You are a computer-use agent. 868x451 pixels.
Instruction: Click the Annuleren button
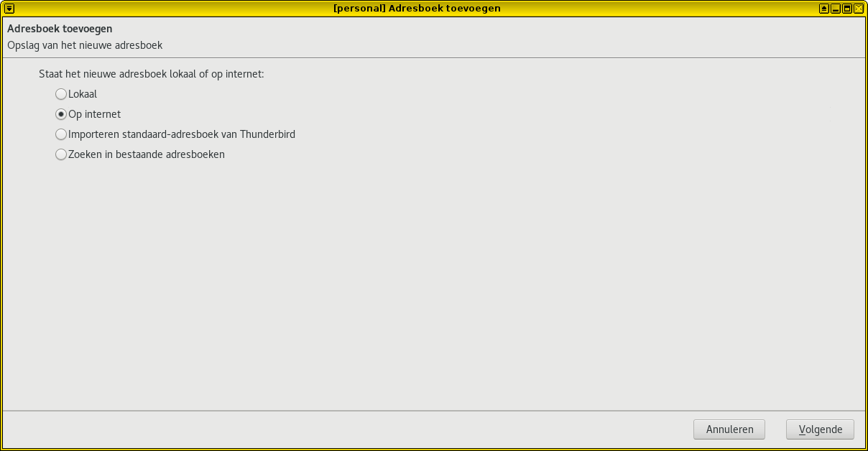pos(729,429)
